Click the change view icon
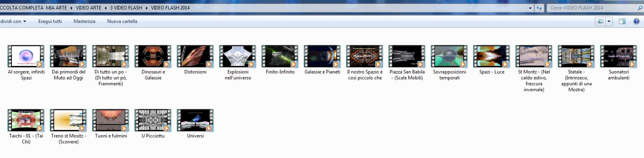The height and width of the screenshot is (158, 644). point(600,21)
